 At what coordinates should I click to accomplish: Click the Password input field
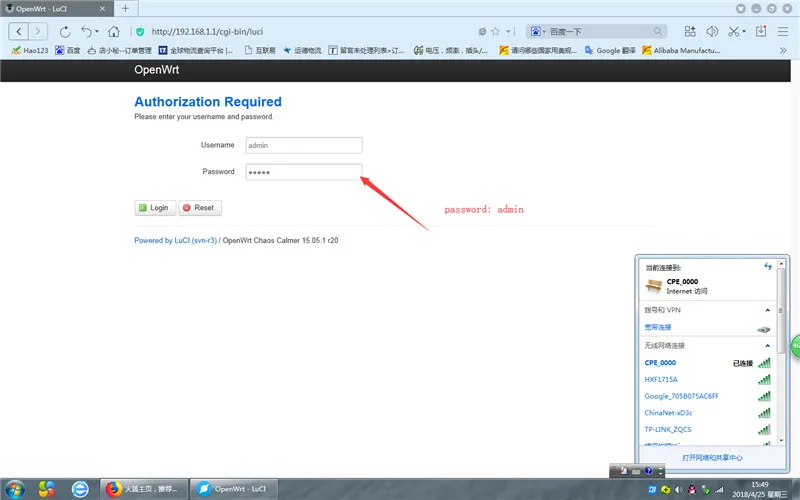coord(304,172)
